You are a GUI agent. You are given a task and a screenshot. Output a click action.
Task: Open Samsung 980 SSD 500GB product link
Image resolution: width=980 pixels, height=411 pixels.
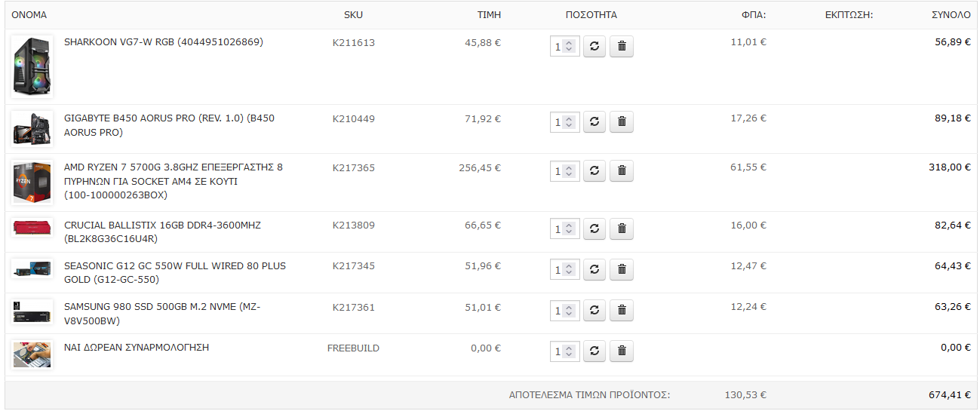[162, 314]
